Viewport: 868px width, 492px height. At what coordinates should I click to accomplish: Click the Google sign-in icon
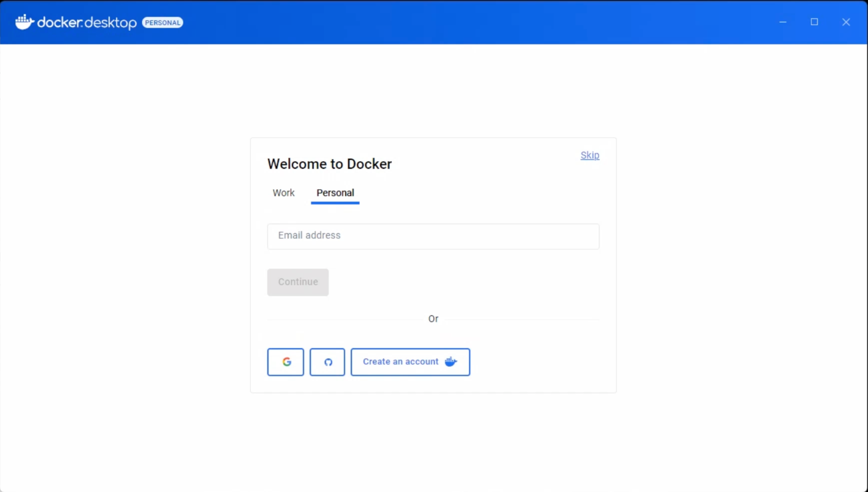286,362
